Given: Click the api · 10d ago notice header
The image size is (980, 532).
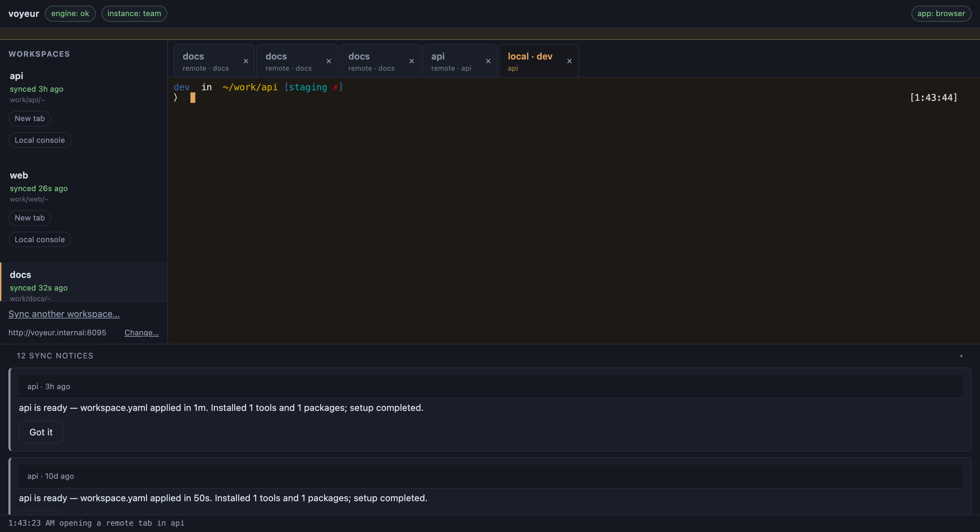Looking at the screenshot, I should click(490, 476).
